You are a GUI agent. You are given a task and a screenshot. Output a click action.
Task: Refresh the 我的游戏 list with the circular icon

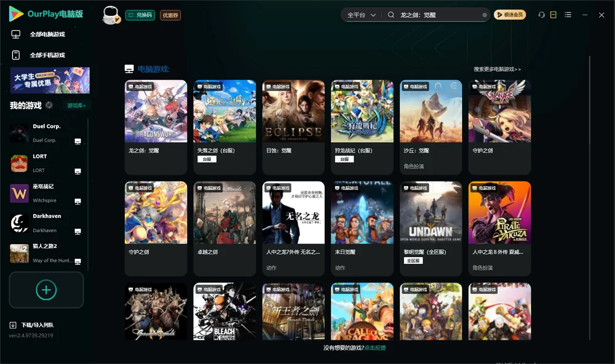[49, 105]
